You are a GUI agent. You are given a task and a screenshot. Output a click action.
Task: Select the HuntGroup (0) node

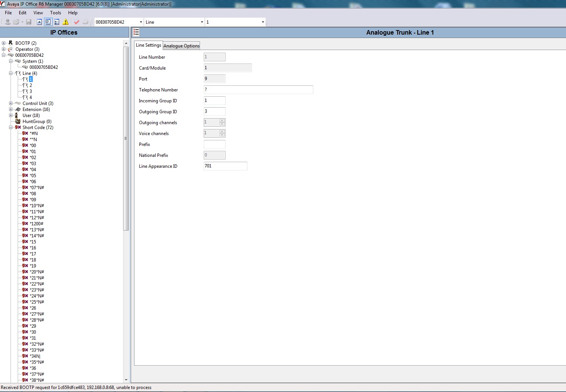coord(37,122)
